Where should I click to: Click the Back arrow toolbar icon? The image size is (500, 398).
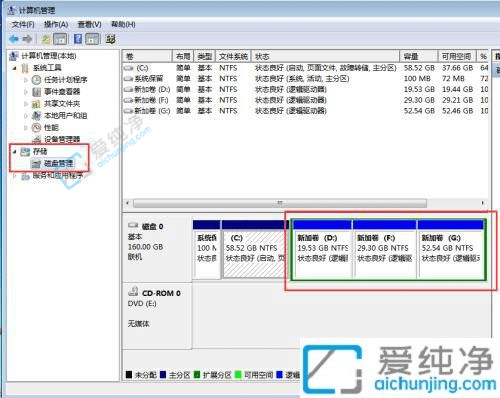tap(14, 39)
